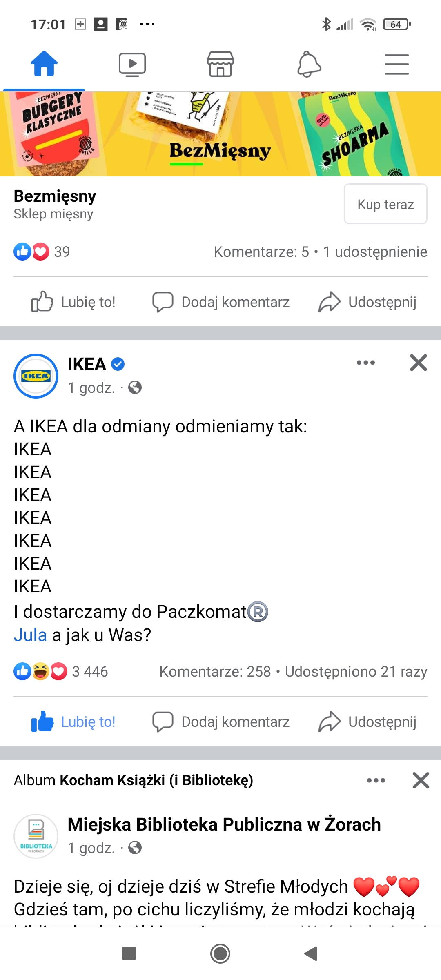View reactions on the IKEA post
This screenshot has height=980, width=441.
click(61, 672)
